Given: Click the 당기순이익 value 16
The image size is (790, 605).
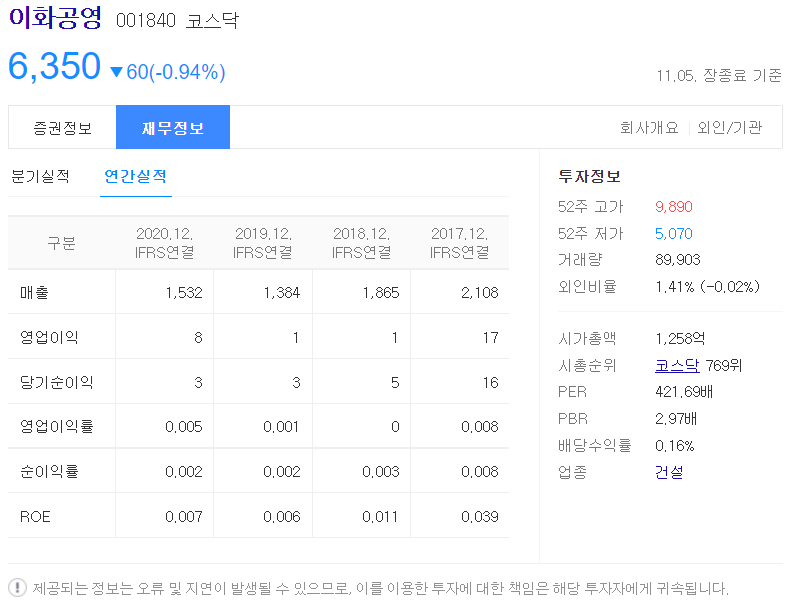Looking at the screenshot, I should click(x=490, y=383).
